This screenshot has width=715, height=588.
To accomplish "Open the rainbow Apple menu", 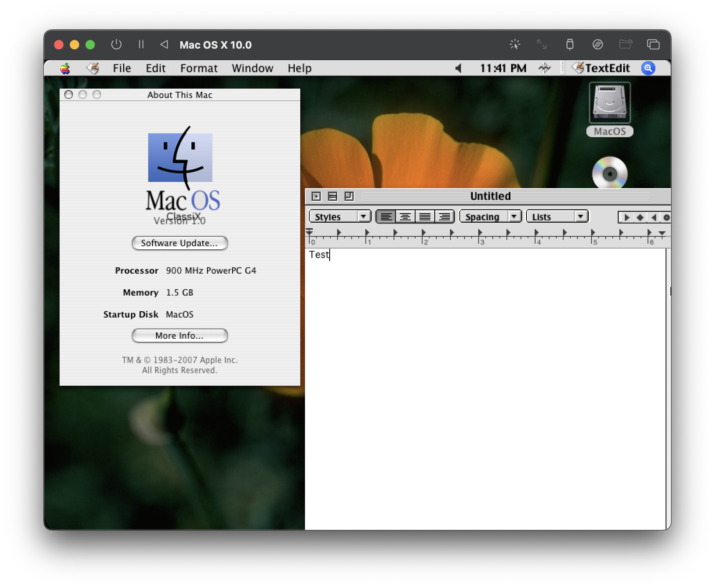I will click(65, 69).
